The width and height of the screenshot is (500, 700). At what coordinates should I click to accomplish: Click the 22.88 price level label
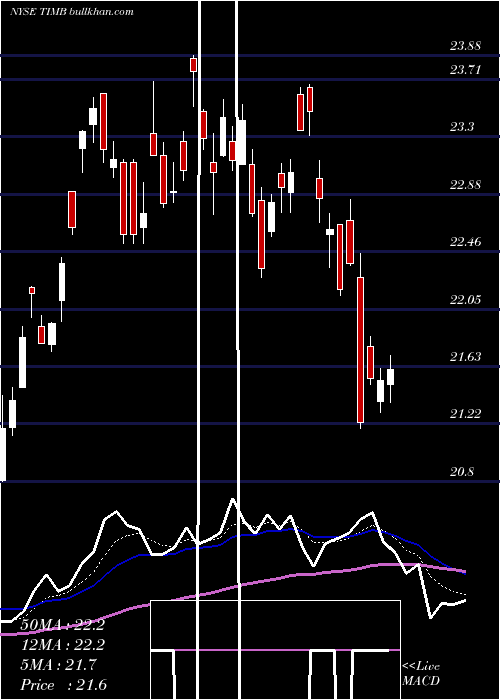[465, 184]
